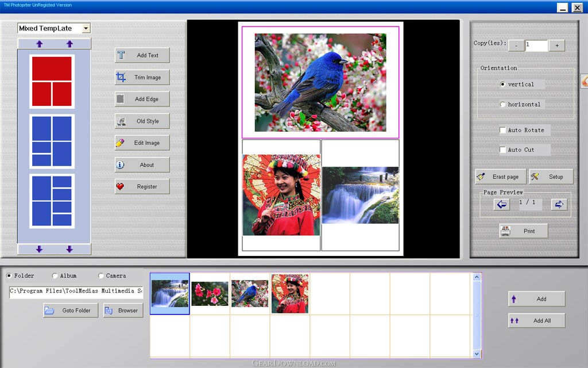Select horizontal orientation radio button
This screenshot has width=588, height=368.
click(x=502, y=105)
